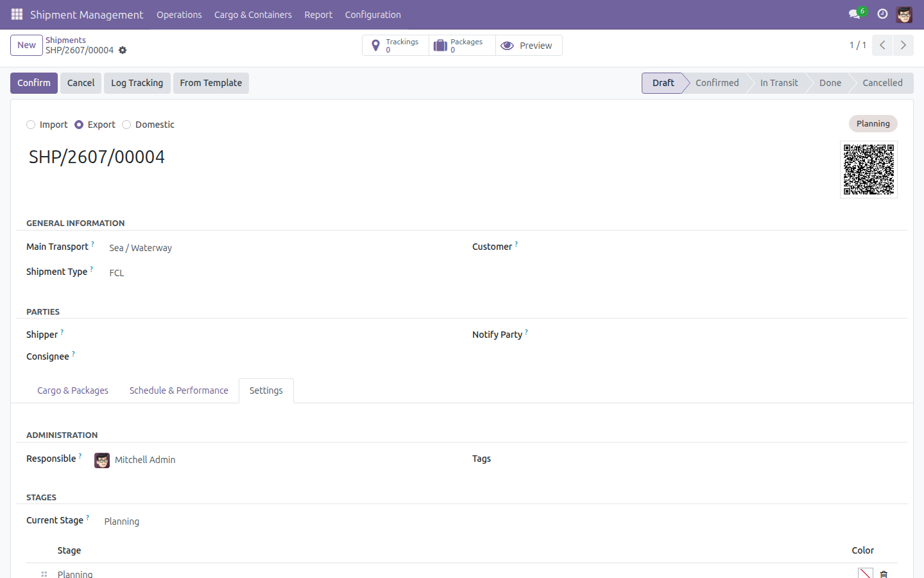This screenshot has height=578, width=924.
Task: Open Packages smart button
Action: click(x=462, y=46)
